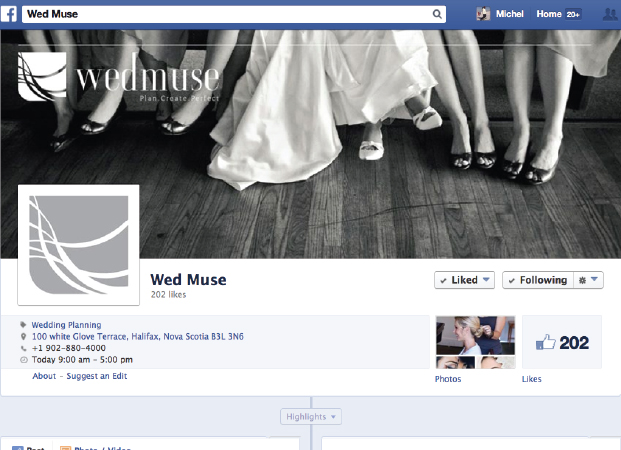Expand the Highlights dropdown

(x=310, y=416)
